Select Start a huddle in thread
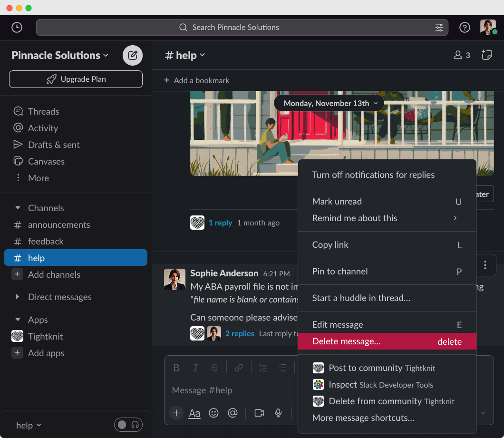Viewport: 504px width, 438px height. click(387, 298)
